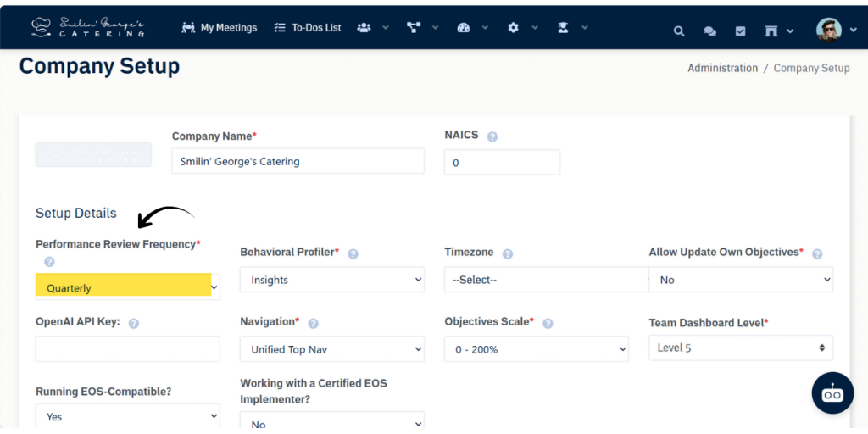
Task: Click the graduation cap training icon
Action: click(x=562, y=28)
